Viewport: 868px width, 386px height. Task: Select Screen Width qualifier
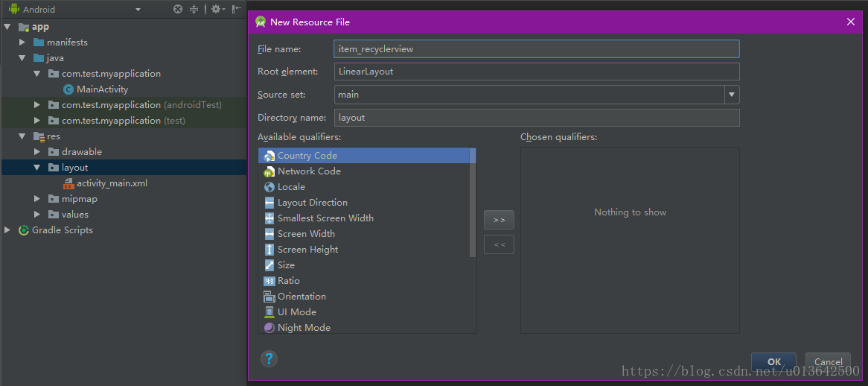364,234
